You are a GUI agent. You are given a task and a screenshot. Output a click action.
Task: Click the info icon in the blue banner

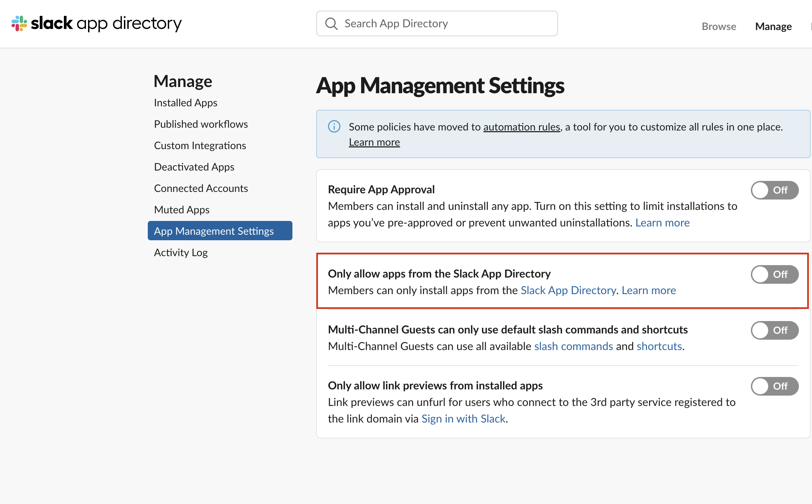pos(334,127)
